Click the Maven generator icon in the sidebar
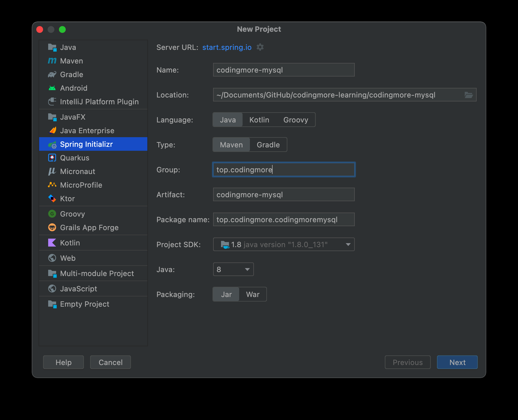 point(52,61)
